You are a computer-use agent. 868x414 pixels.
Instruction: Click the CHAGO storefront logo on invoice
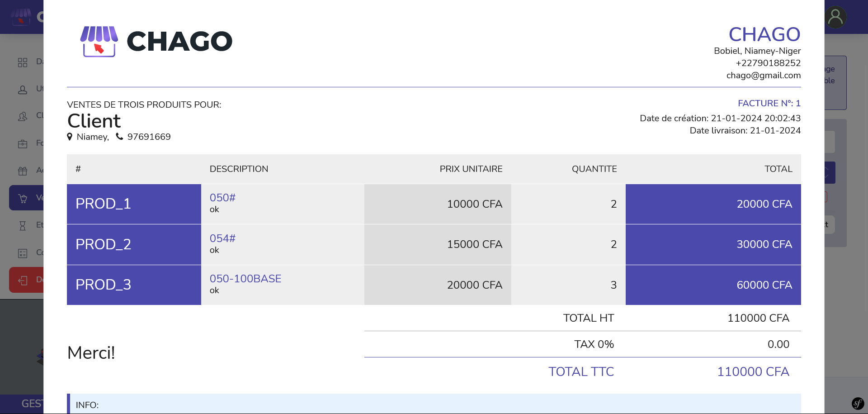(x=99, y=41)
